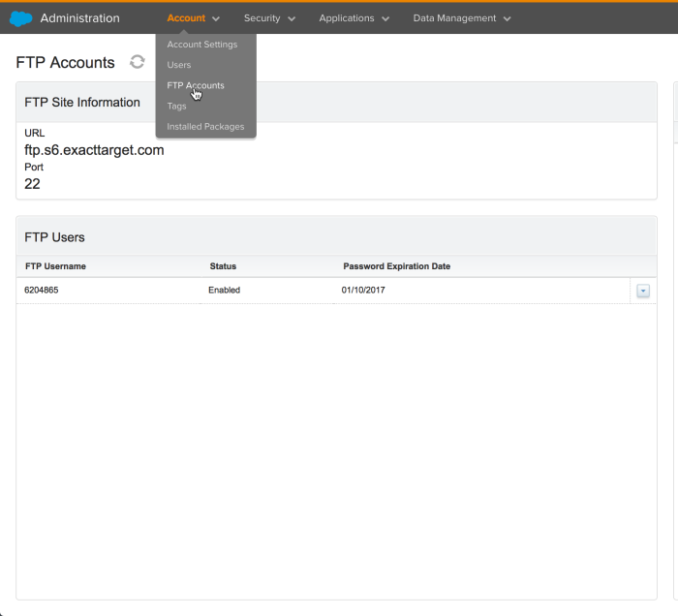The width and height of the screenshot is (678, 616).
Task: Open the Data Management menu
Action: 461,18
